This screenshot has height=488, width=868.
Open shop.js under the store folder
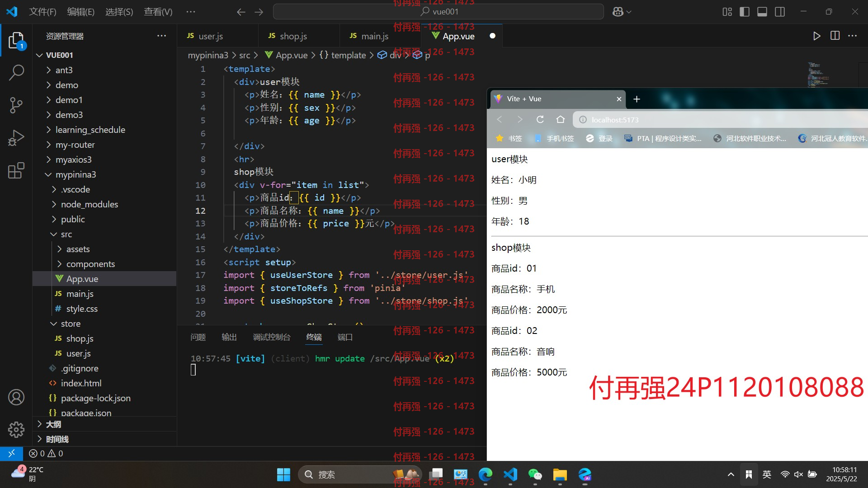tap(80, 338)
